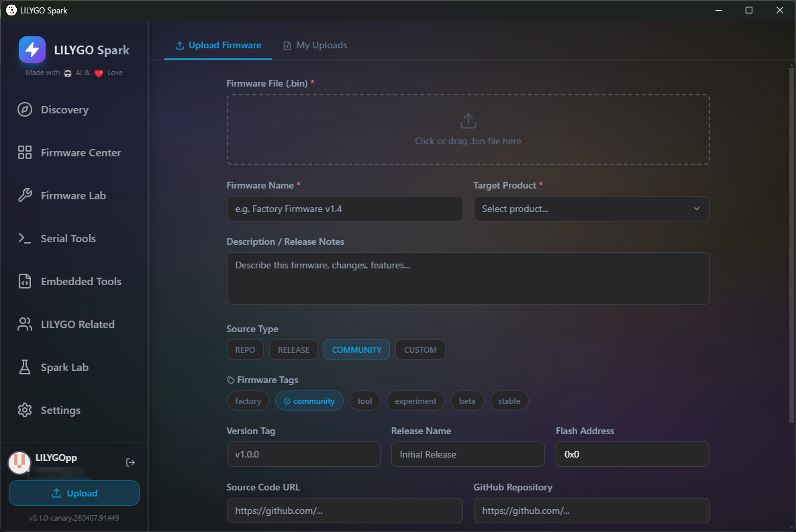The height and width of the screenshot is (532, 796).
Task: Toggle the beta firmware tag
Action: (x=467, y=401)
